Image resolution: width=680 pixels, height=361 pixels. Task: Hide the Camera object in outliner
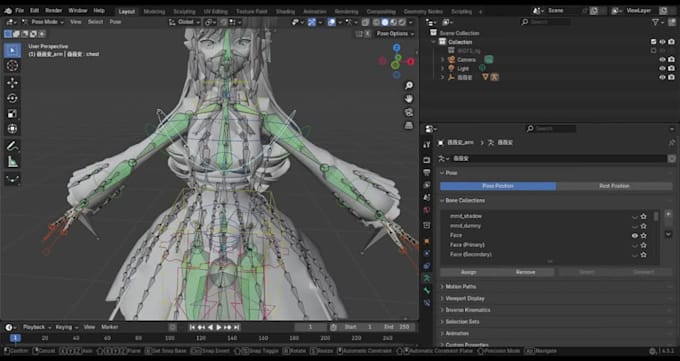(662, 59)
